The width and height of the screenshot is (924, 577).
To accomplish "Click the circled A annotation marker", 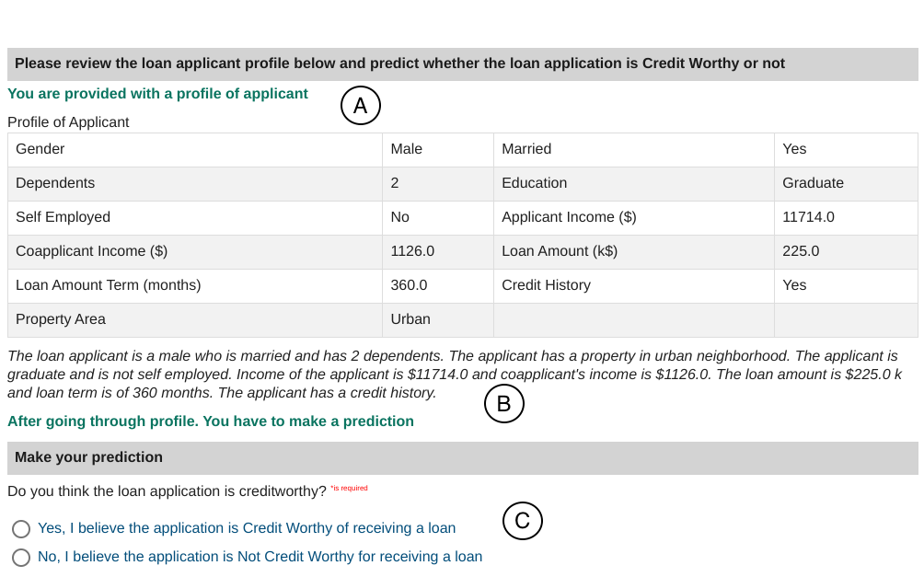I will (361, 106).
